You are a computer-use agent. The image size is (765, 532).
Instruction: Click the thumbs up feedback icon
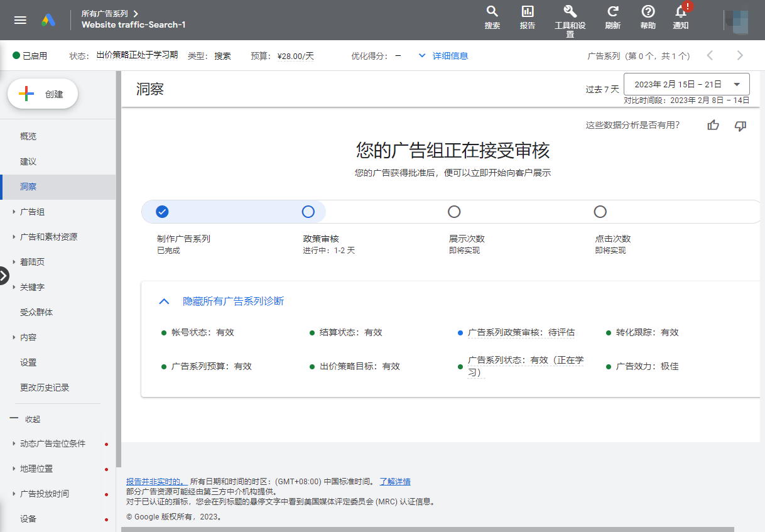click(x=713, y=126)
